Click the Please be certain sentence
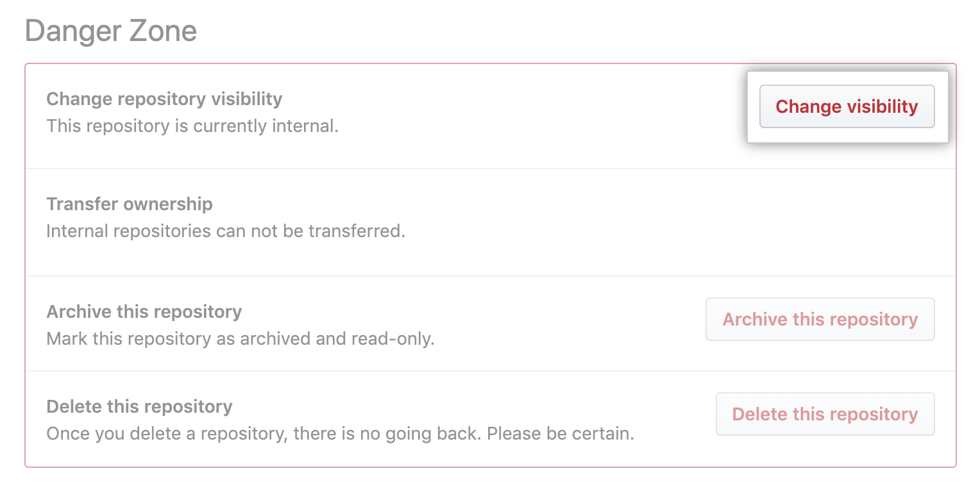Viewport: 980px width, 496px height. [x=561, y=434]
